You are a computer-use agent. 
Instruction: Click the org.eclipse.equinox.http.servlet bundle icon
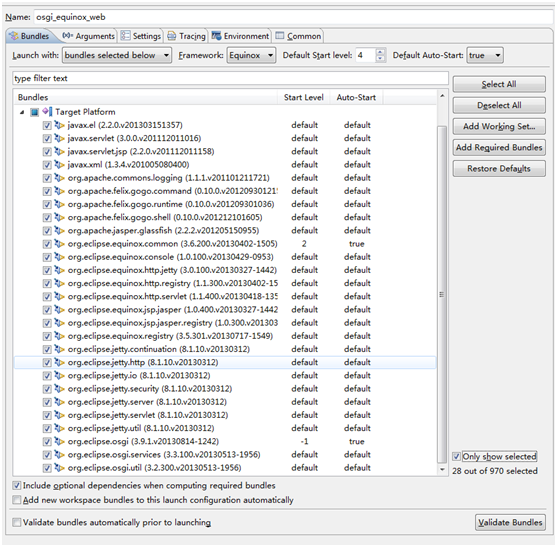pyautogui.click(x=59, y=297)
